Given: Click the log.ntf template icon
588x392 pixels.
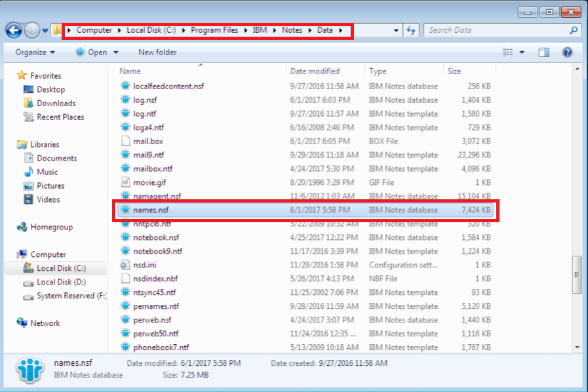Looking at the screenshot, I should click(x=125, y=113).
